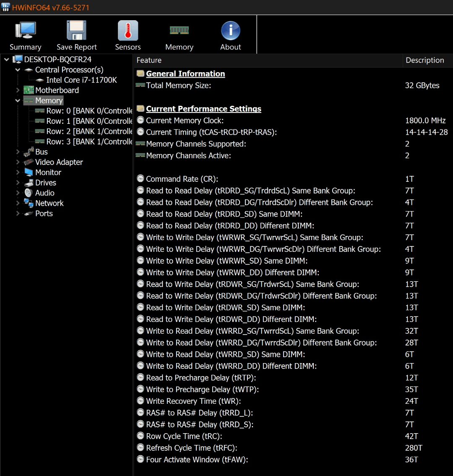The width and height of the screenshot is (453, 476).
Task: Click the icon beside Total Memory Size
Action: point(140,85)
